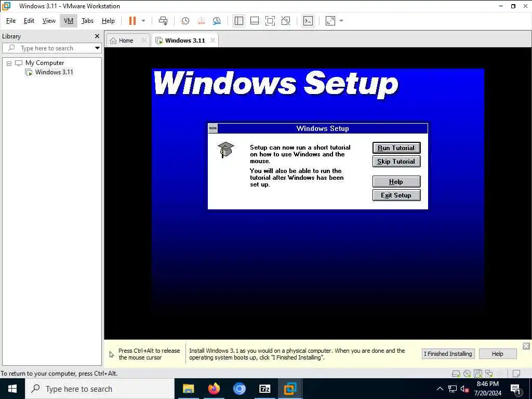
Task: Open the power options dropdown arrow beside pause
Action: pyautogui.click(x=143, y=21)
